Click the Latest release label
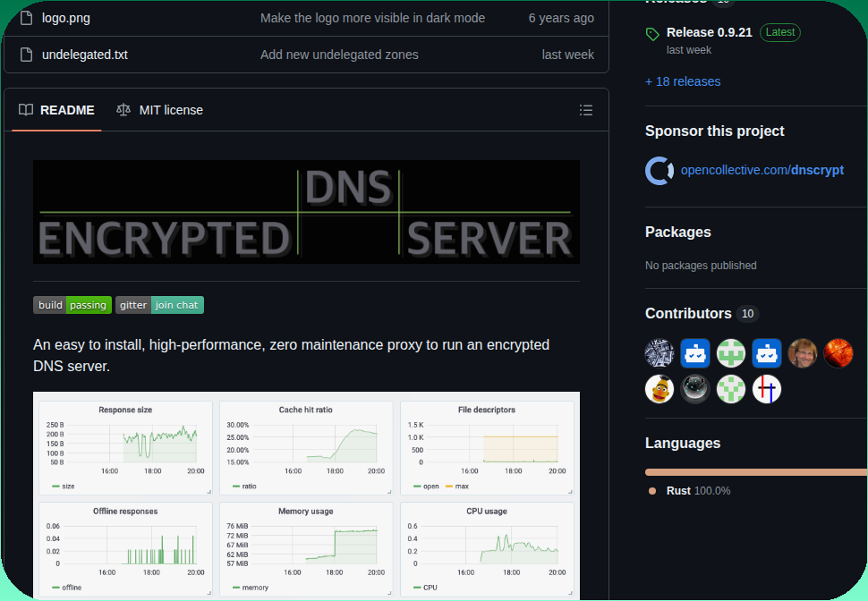This screenshot has width=868, height=601. point(780,32)
